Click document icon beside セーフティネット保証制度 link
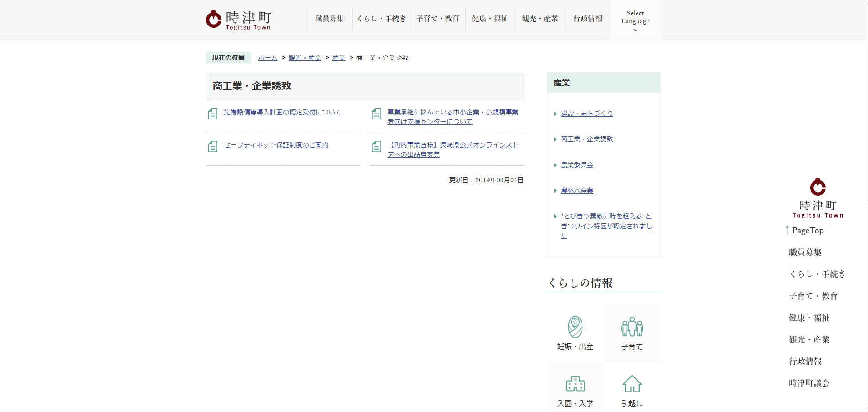868x412 pixels. [212, 147]
